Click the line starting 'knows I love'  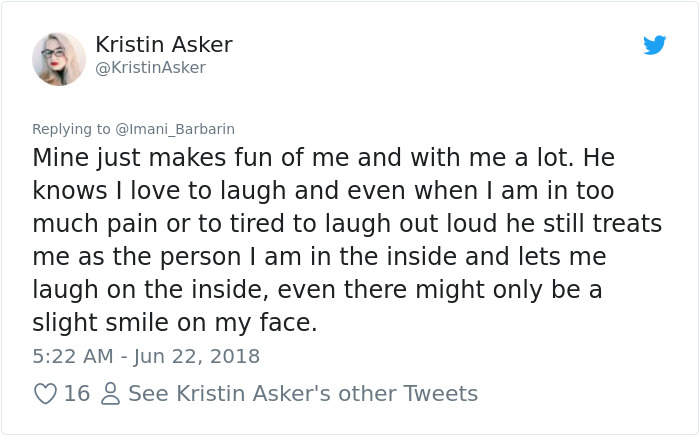(x=323, y=191)
